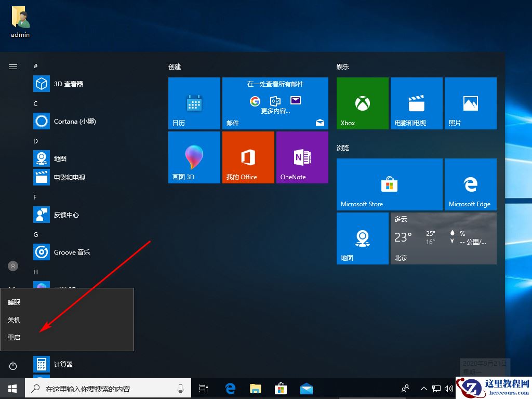Expand the Start menu hamburger button
532x399 pixels.
pyautogui.click(x=12, y=66)
